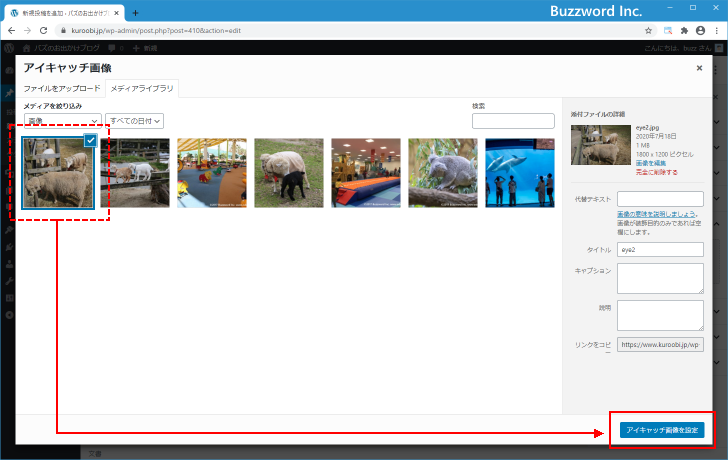Choose the dolphin aquarium thumbnail
Image resolution: width=728 pixels, height=460 pixels.
pos(519,172)
